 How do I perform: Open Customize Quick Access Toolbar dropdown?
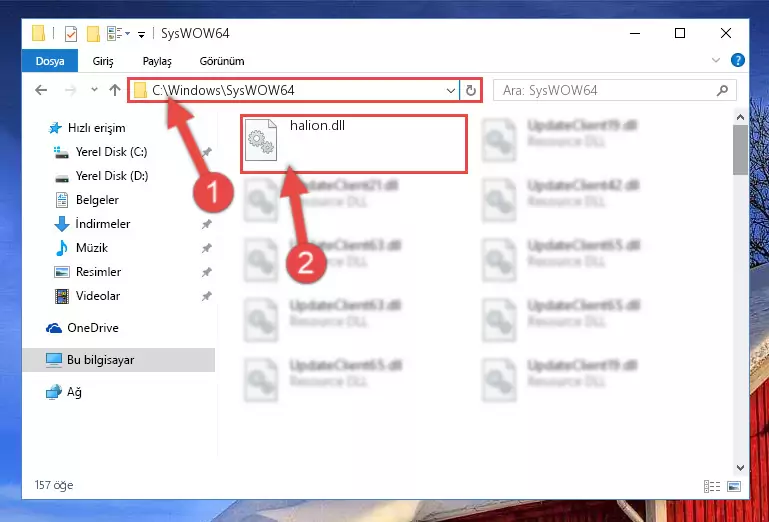tap(141, 34)
